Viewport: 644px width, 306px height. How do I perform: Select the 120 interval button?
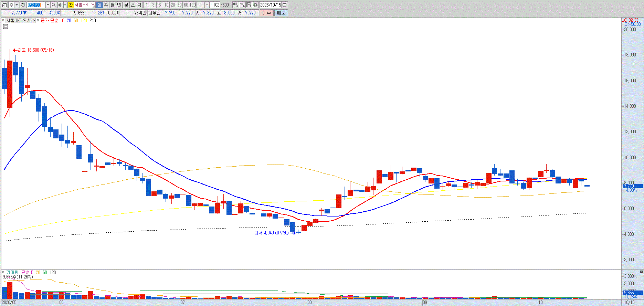[193, 5]
